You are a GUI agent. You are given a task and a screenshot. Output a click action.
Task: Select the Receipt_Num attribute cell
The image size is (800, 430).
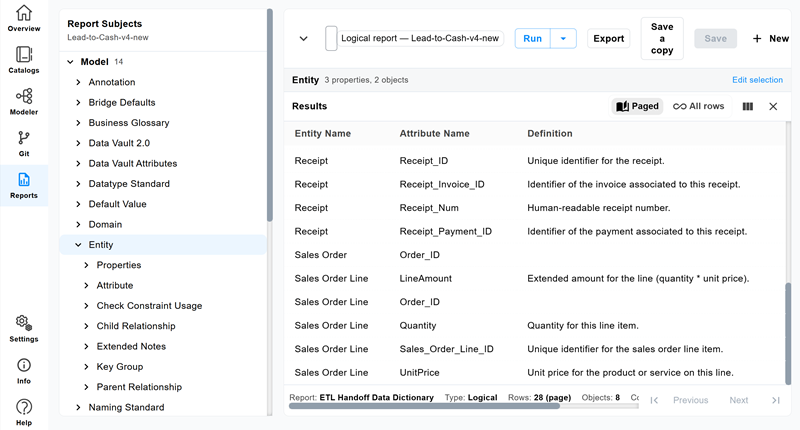pyautogui.click(x=429, y=208)
